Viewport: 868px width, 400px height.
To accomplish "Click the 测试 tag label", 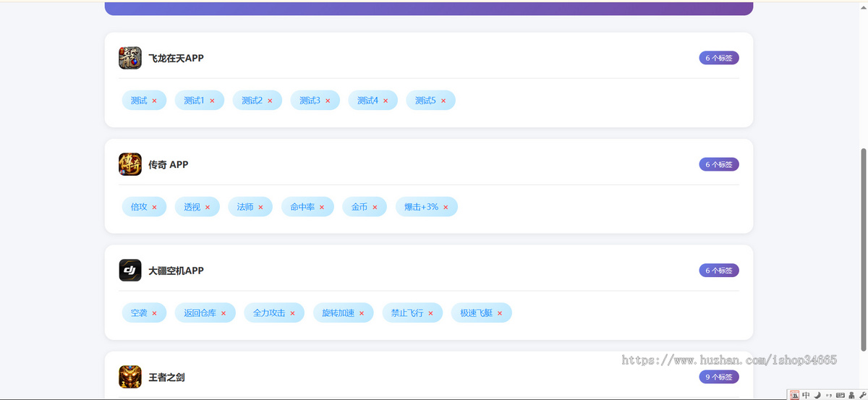I will (x=139, y=101).
